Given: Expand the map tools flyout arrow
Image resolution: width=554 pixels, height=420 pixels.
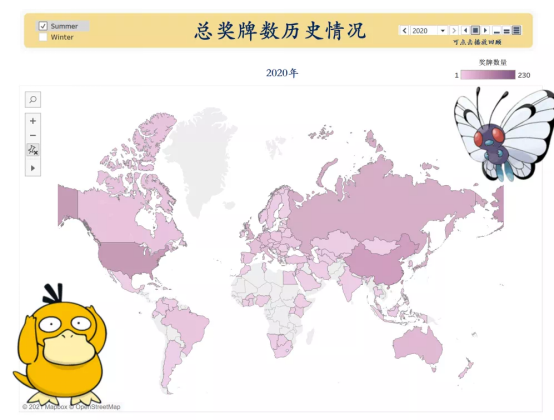Looking at the screenshot, I should click(33, 168).
